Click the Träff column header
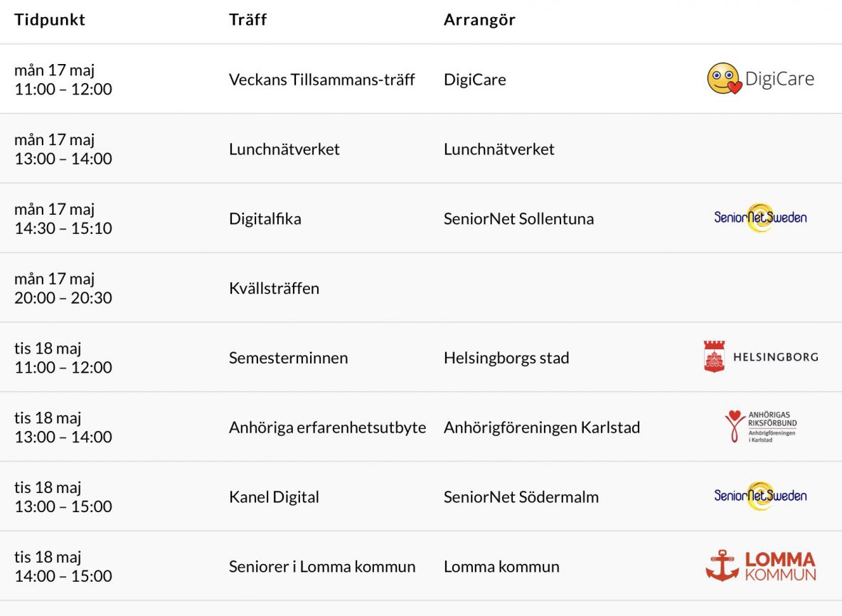 247,20
